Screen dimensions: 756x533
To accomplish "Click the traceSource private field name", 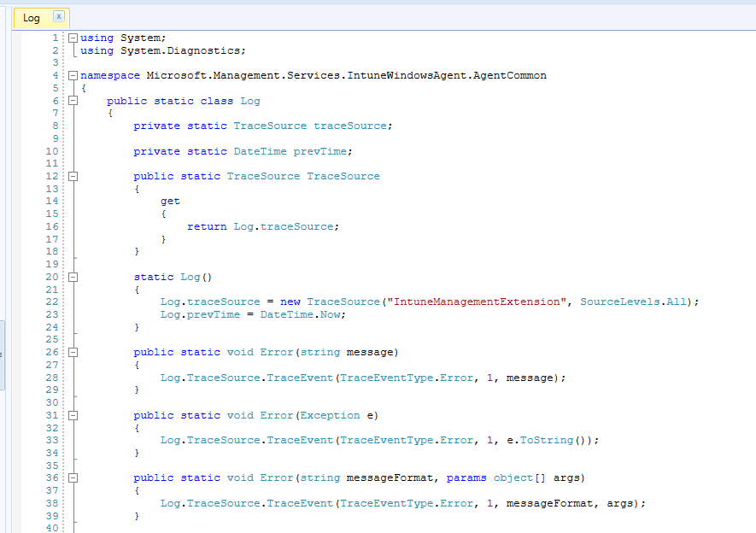I will 350,126.
